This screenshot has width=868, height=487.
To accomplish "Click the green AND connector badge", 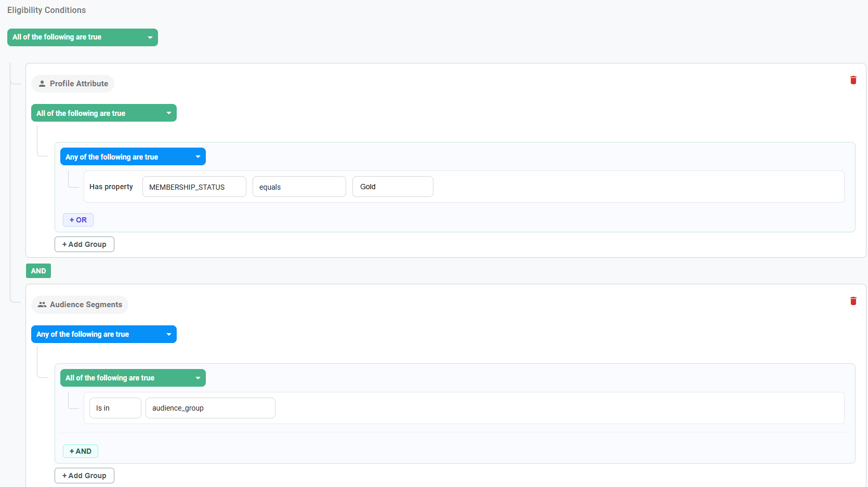I will tap(38, 271).
